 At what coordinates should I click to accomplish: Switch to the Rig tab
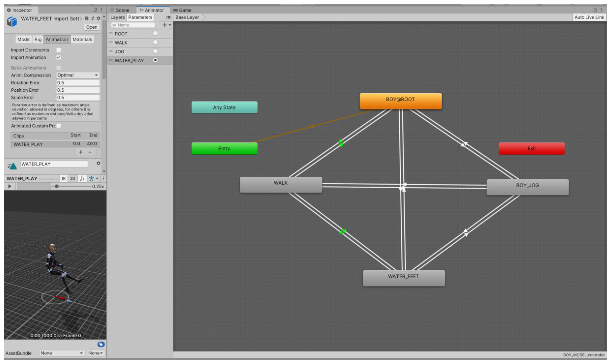pyautogui.click(x=38, y=39)
